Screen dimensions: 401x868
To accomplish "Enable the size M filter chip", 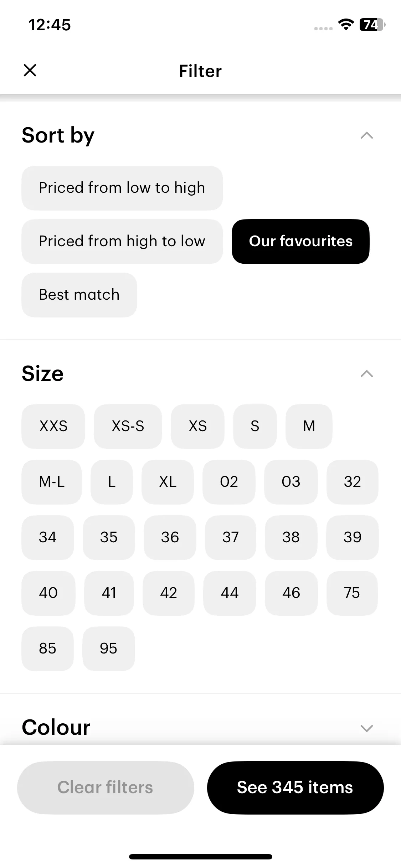I will point(309,426).
